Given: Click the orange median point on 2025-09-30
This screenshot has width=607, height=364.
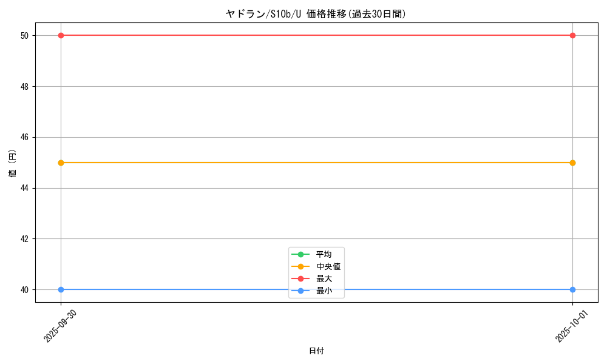Looking at the screenshot, I should coord(61,163).
